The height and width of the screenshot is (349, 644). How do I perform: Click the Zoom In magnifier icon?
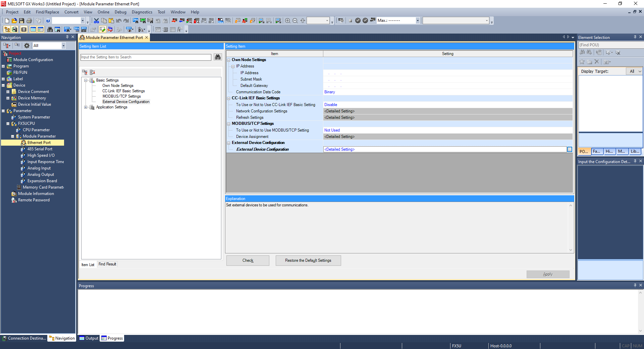pos(287,21)
